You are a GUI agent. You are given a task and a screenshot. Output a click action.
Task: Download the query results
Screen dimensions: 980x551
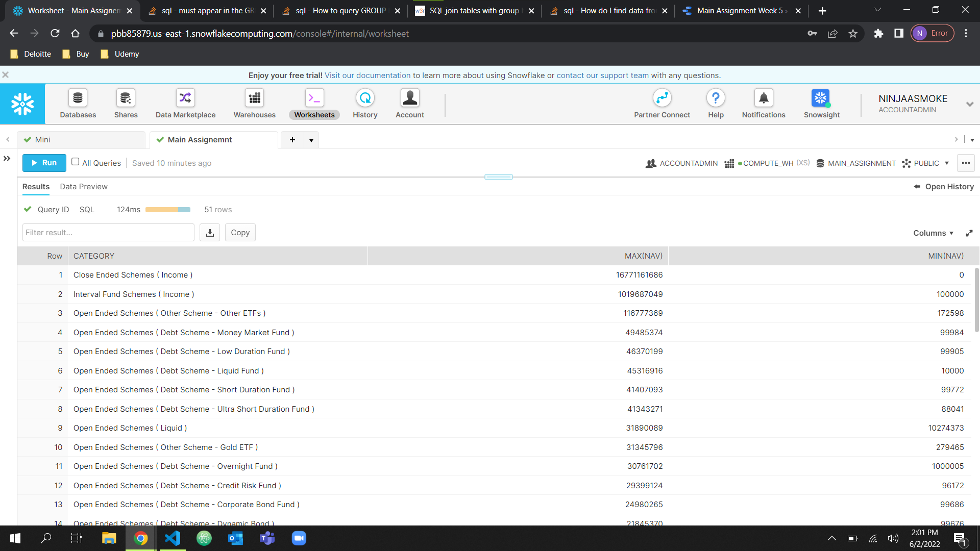click(209, 232)
